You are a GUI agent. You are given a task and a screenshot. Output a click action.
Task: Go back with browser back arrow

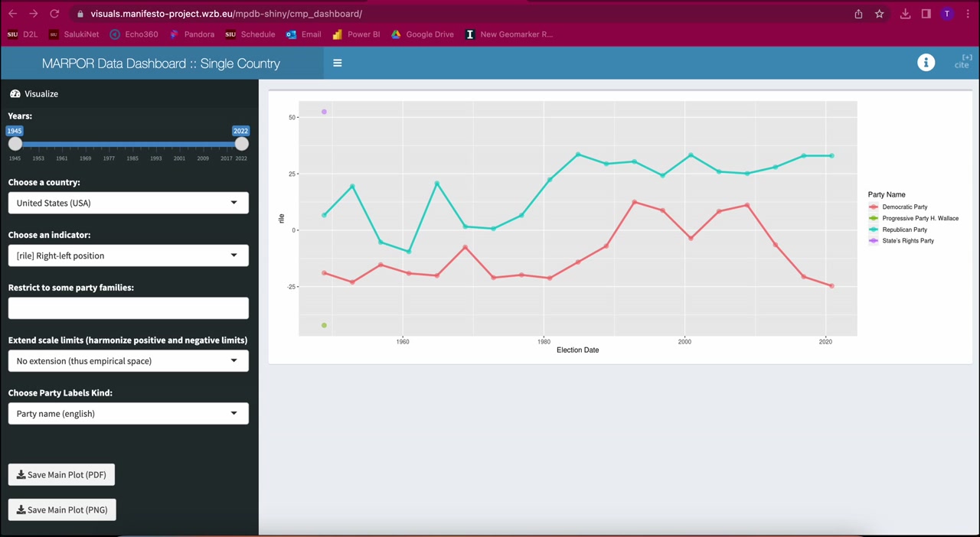(x=12, y=14)
